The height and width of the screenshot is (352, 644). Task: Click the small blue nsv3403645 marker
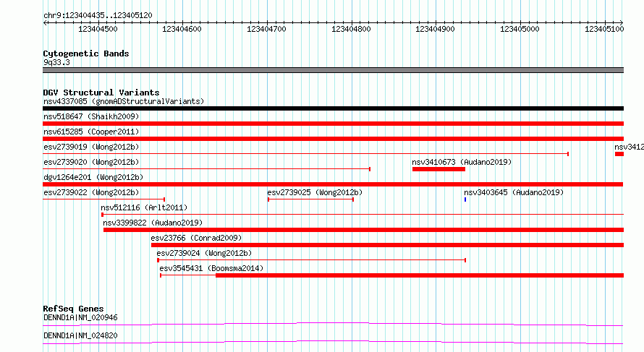coord(465,199)
